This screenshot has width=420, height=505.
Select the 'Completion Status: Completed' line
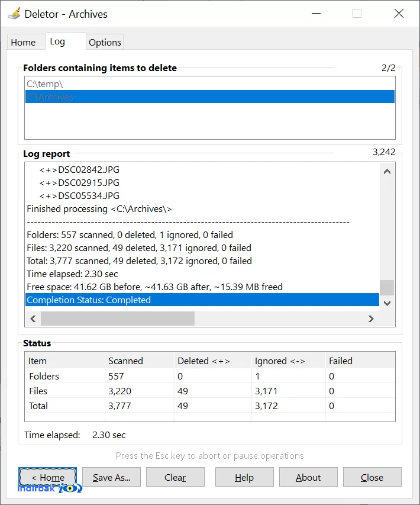click(202, 300)
